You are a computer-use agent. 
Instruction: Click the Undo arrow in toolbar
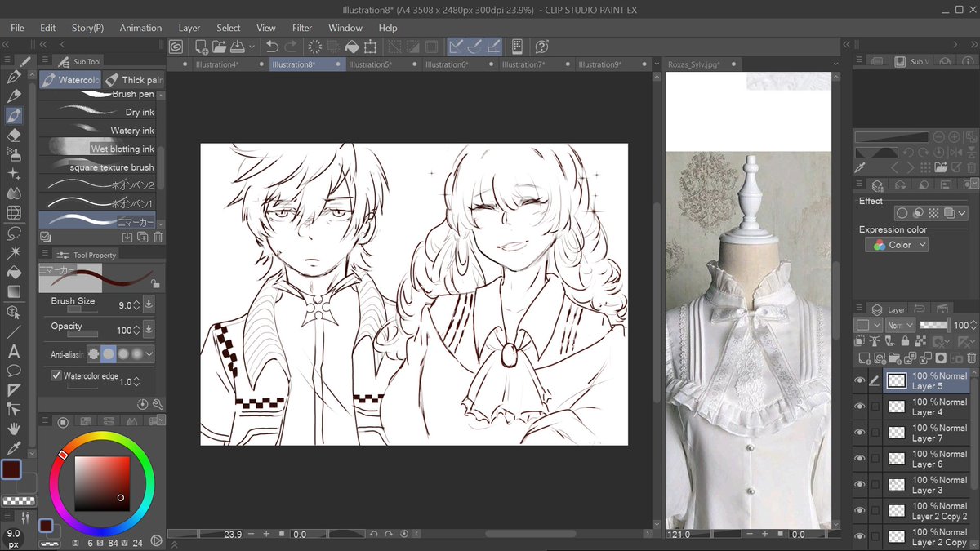[x=272, y=47]
